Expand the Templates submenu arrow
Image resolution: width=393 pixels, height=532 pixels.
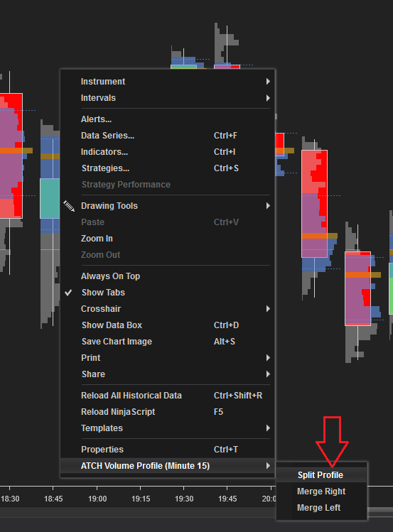coord(268,428)
